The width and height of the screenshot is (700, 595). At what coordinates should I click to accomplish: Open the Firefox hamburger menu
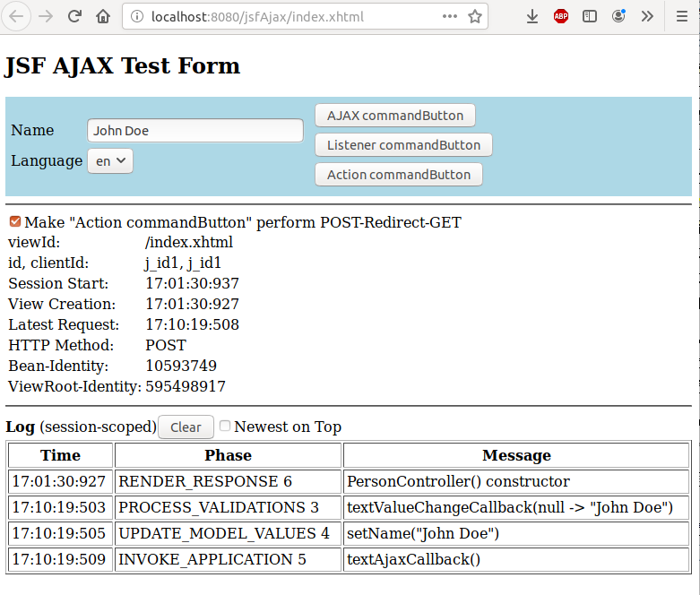678,16
